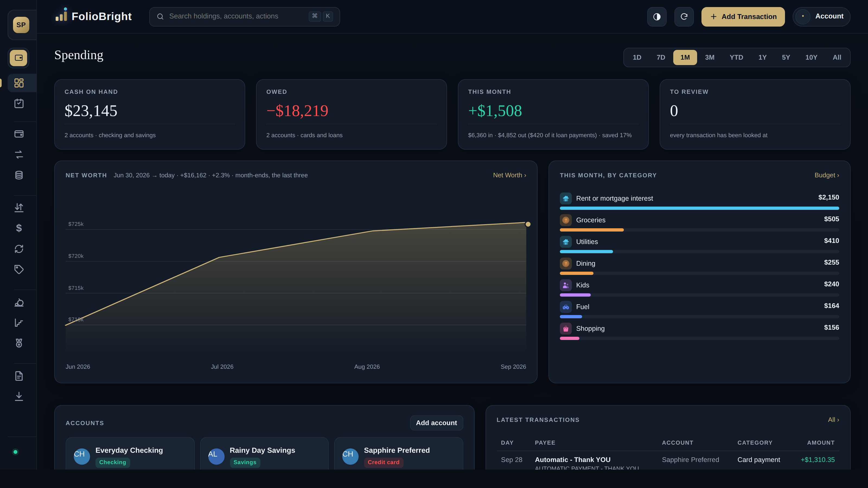Viewport: 868px width, 488px height.
Task: Select the 1D time range
Action: [x=637, y=57]
